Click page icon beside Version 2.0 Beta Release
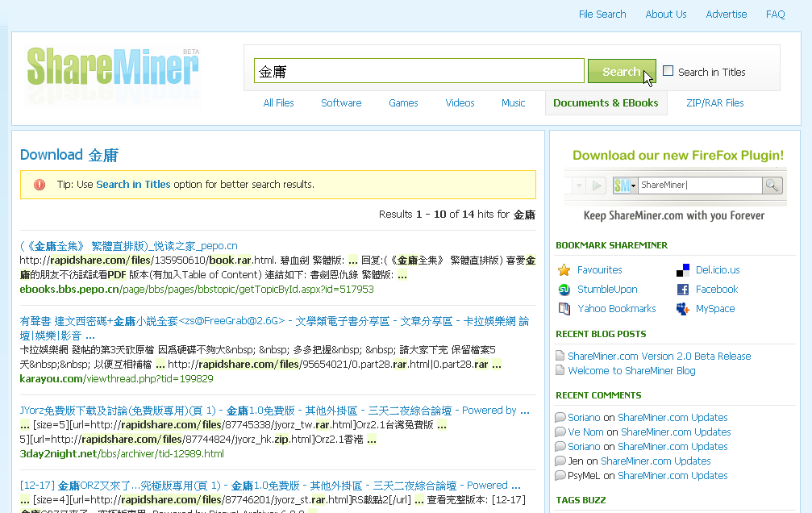The height and width of the screenshot is (513, 812). pyautogui.click(x=560, y=356)
